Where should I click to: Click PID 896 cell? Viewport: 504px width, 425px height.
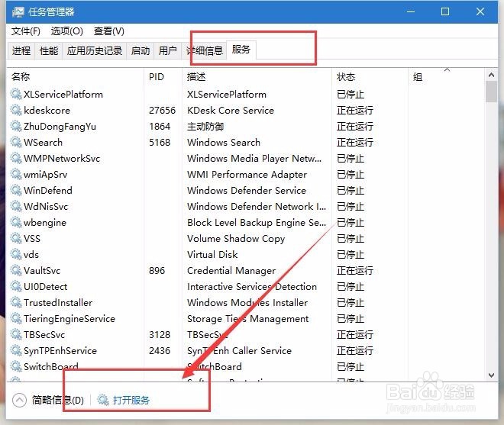point(157,270)
